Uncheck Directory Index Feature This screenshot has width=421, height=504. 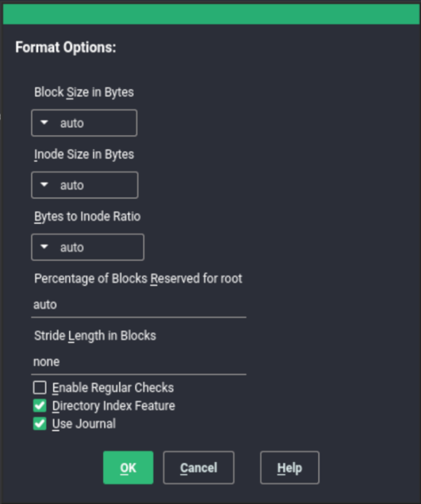(x=40, y=406)
